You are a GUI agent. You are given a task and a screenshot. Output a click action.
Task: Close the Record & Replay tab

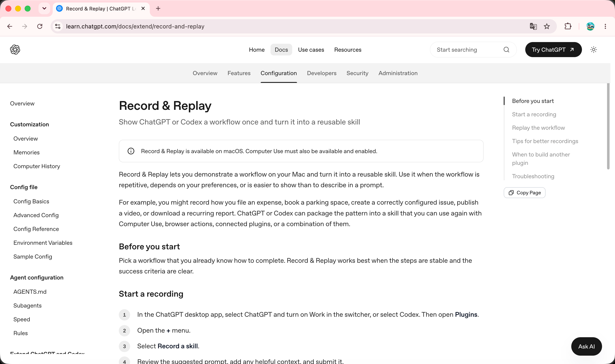(143, 9)
